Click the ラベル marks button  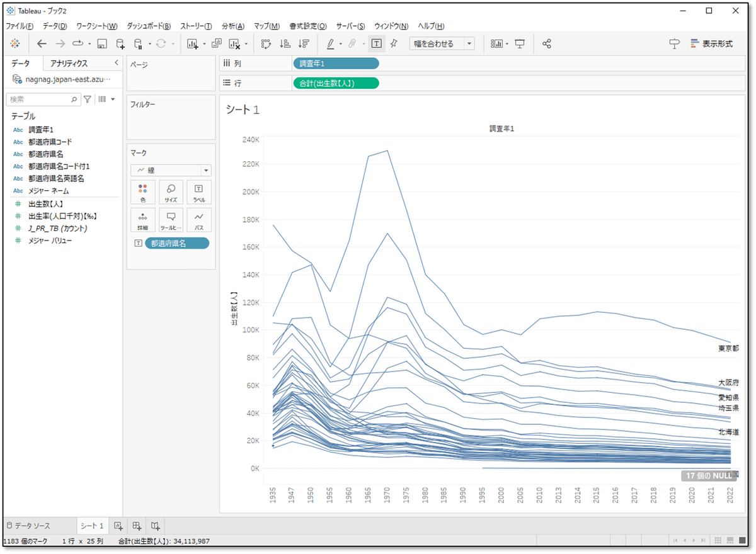pyautogui.click(x=199, y=193)
